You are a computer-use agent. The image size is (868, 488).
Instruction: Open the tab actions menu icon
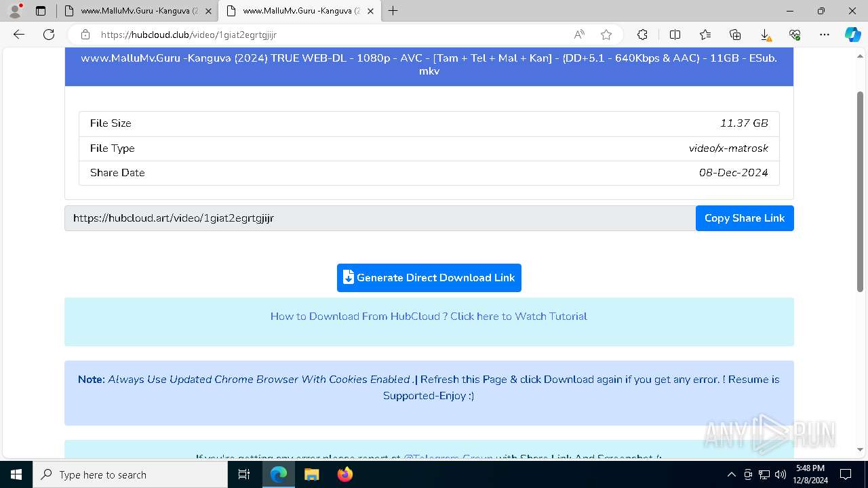click(41, 11)
